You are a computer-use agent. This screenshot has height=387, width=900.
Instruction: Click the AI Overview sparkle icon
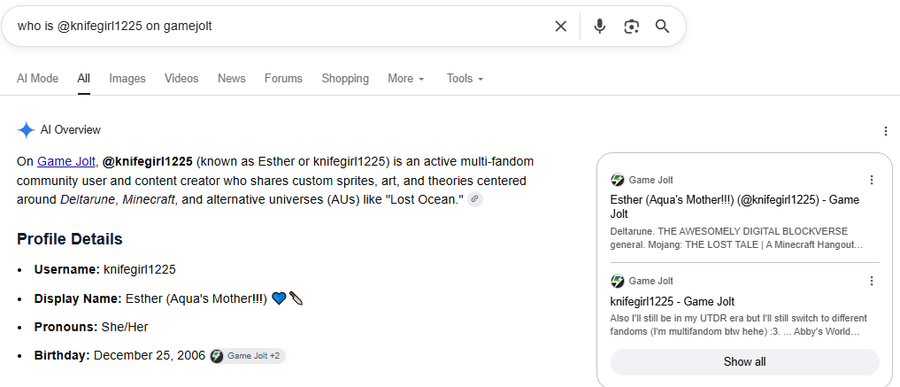[26, 130]
